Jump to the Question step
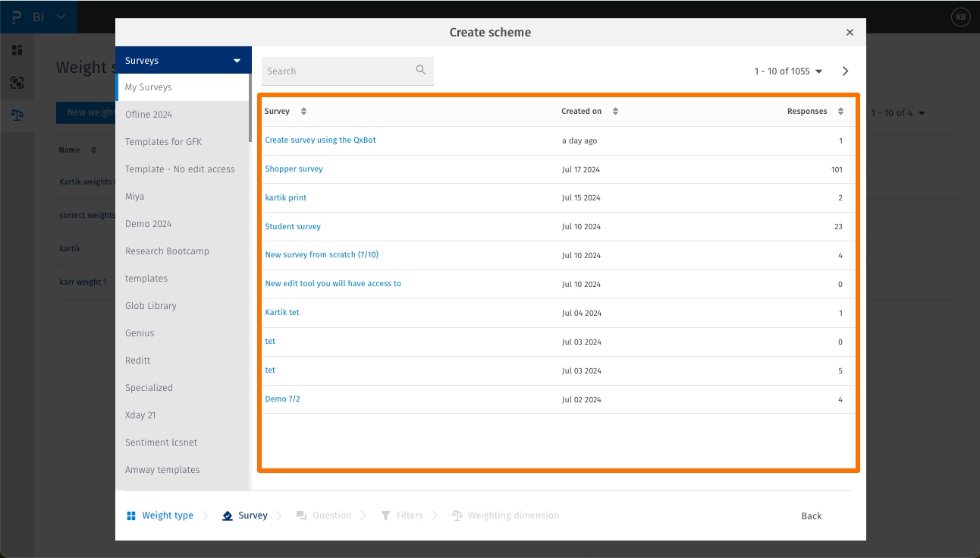Image resolution: width=980 pixels, height=558 pixels. (324, 515)
